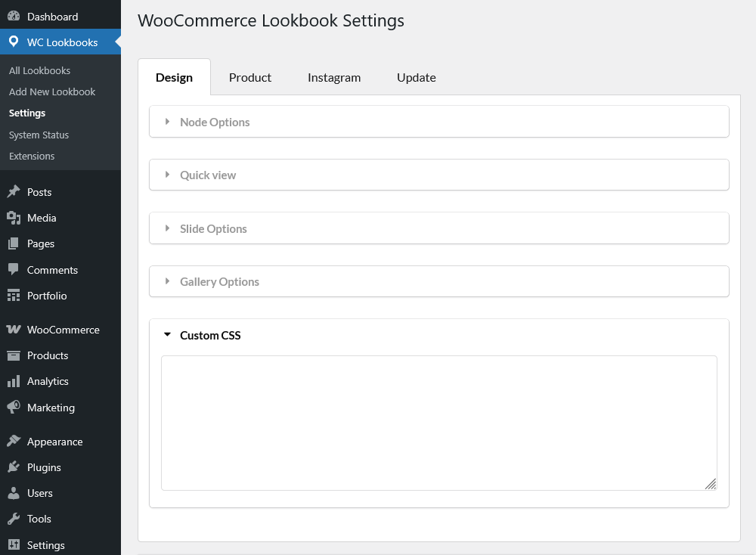Image resolution: width=756 pixels, height=555 pixels.
Task: Open the Products menu label
Action: coord(47,355)
